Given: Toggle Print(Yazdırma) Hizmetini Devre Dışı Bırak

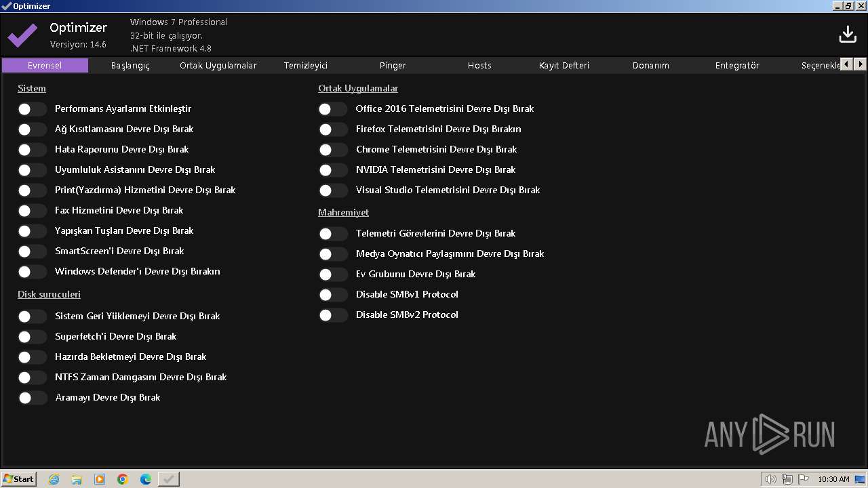Looking at the screenshot, I should [x=32, y=190].
